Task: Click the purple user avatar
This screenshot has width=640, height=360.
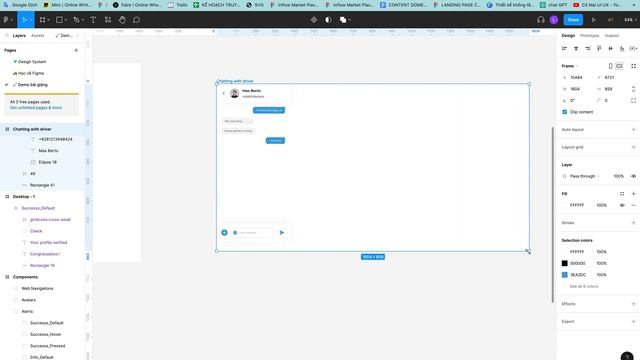Action: [554, 20]
